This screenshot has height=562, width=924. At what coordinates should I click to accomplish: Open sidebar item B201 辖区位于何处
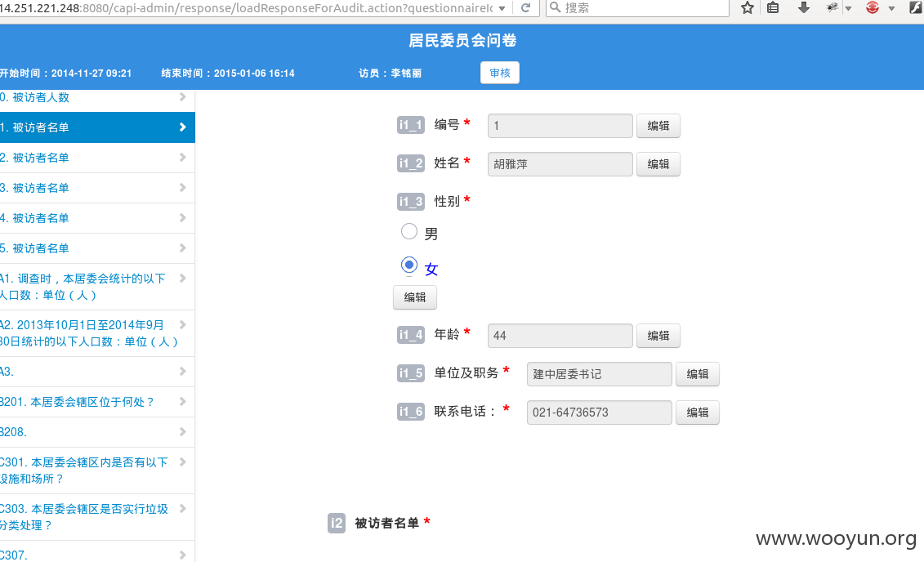97,402
